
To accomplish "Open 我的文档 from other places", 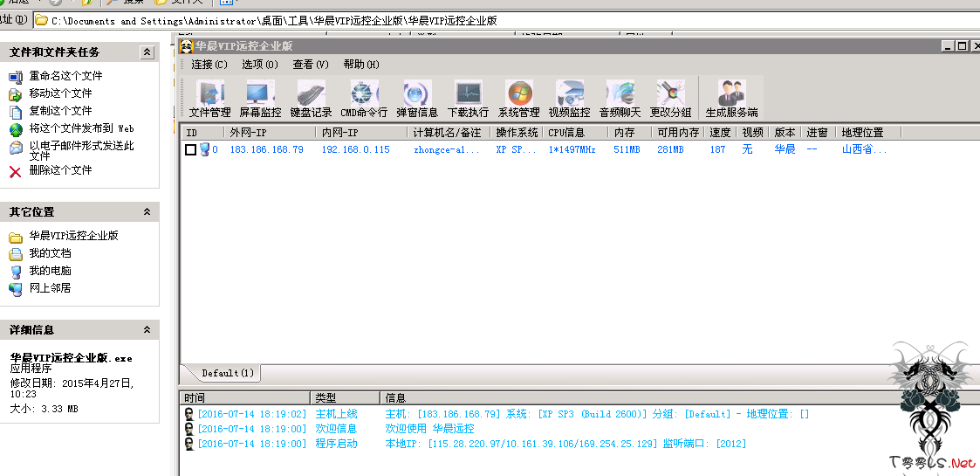I will click(x=50, y=253).
